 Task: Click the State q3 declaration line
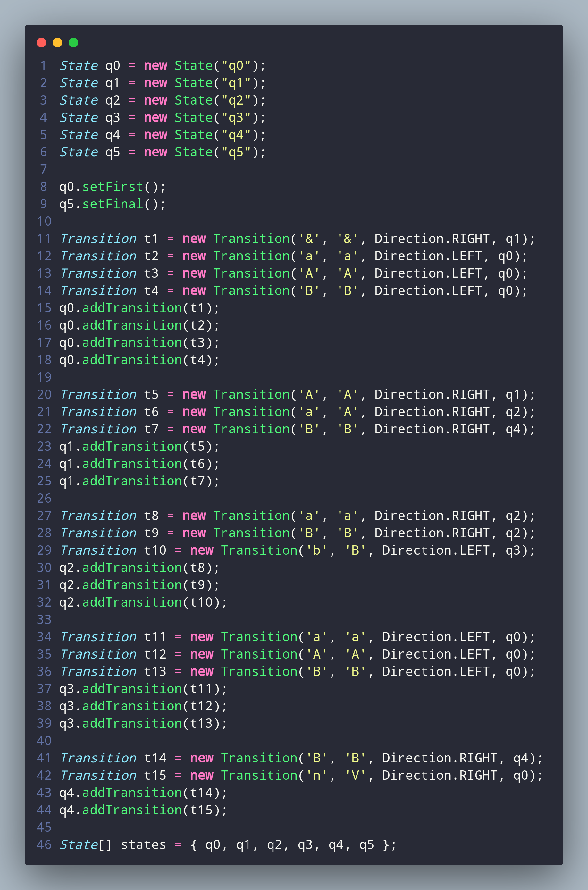pos(163,117)
